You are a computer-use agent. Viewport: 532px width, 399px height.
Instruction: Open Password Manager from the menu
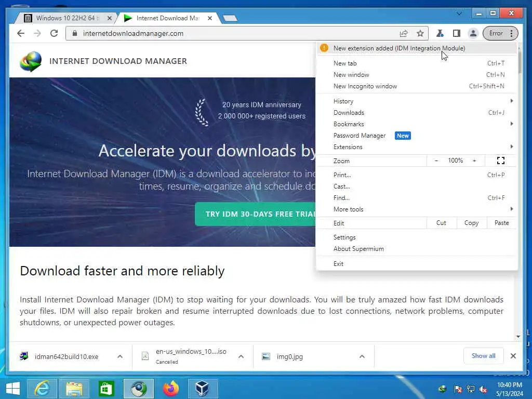pos(416,136)
